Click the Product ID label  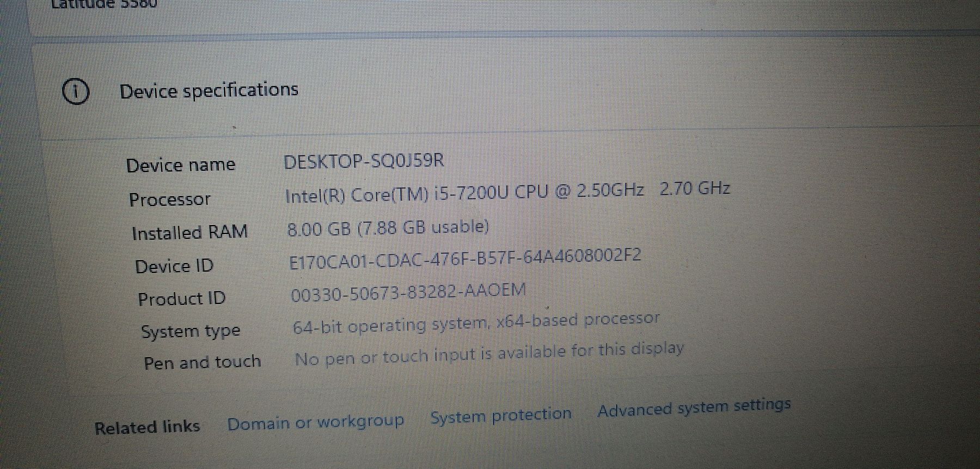point(182,299)
